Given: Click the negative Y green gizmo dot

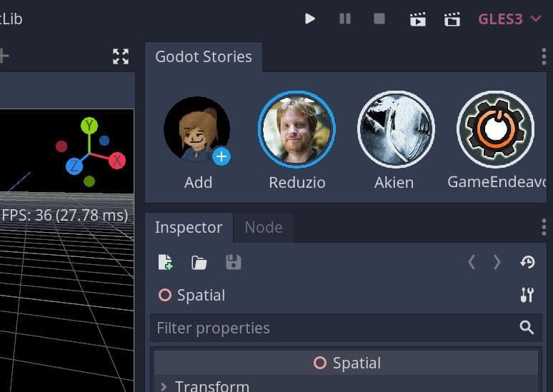Looking at the screenshot, I should 89,181.
